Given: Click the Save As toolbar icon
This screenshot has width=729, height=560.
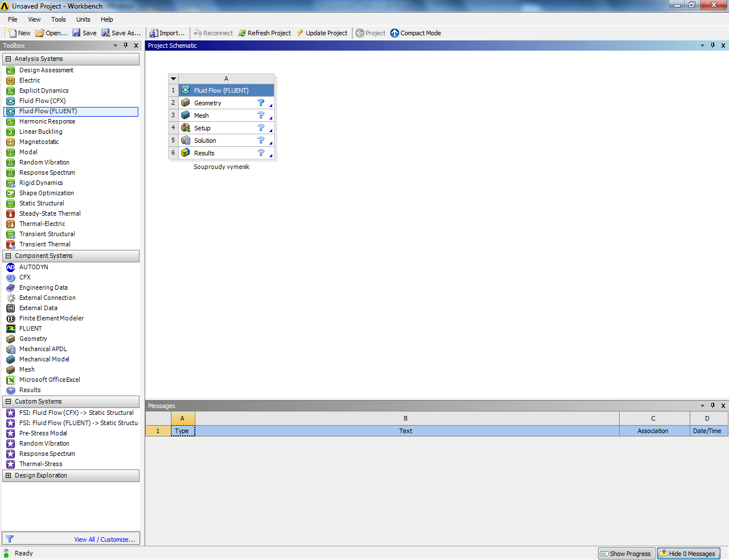Looking at the screenshot, I should 106,33.
